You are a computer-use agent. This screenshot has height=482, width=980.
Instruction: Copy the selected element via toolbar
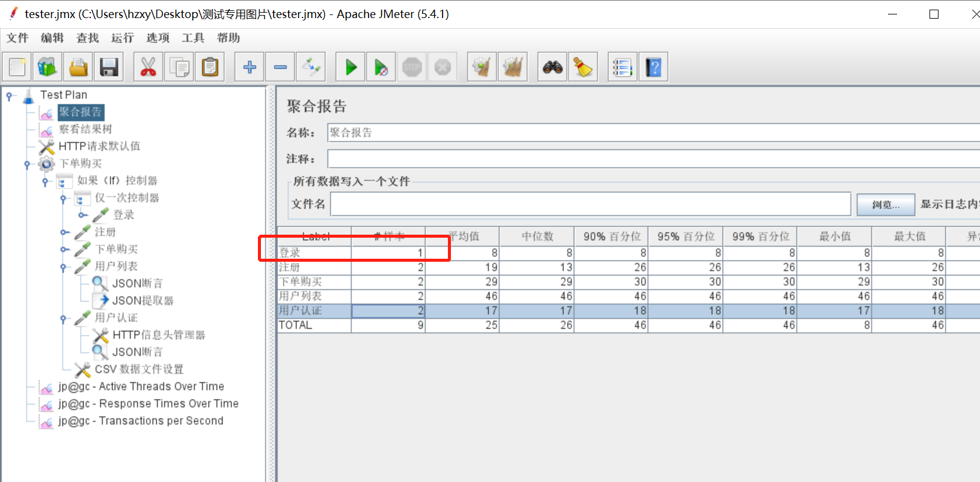[x=179, y=67]
